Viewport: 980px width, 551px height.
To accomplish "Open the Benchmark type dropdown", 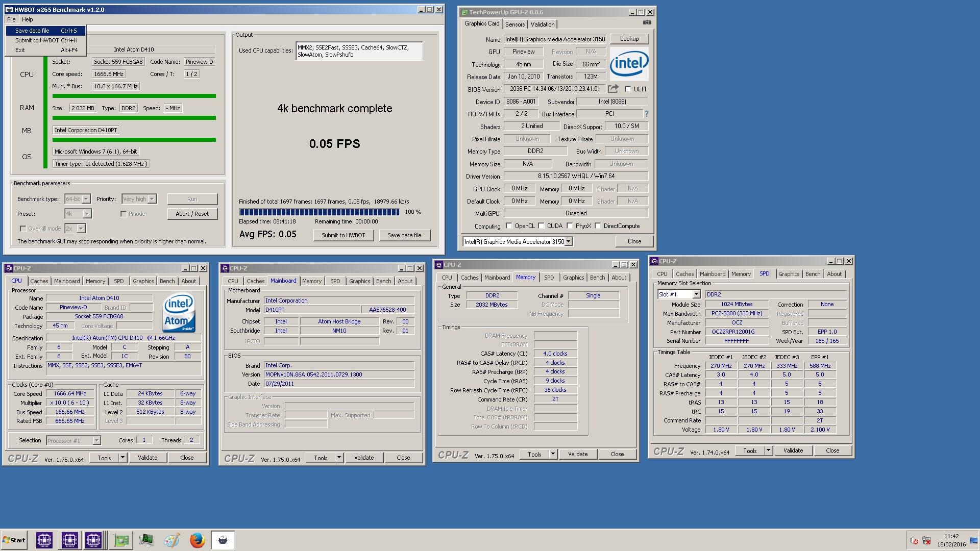I will (x=86, y=199).
